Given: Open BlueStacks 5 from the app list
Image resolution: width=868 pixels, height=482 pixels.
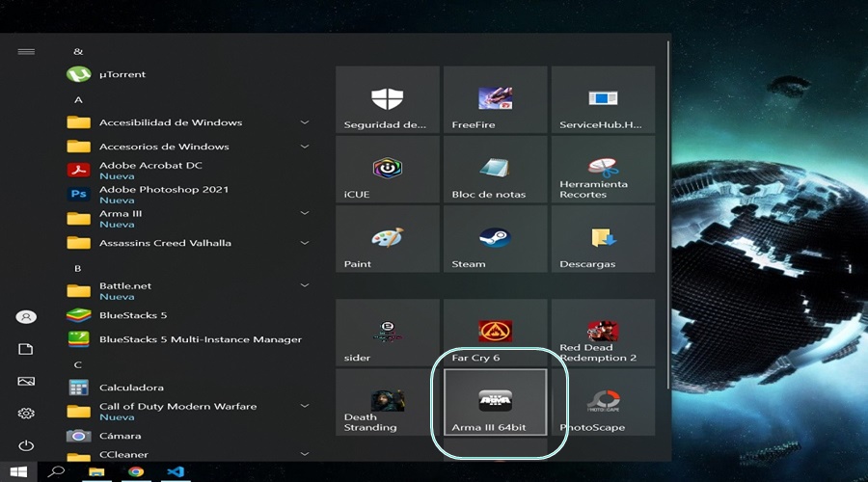Looking at the screenshot, I should point(188,315).
